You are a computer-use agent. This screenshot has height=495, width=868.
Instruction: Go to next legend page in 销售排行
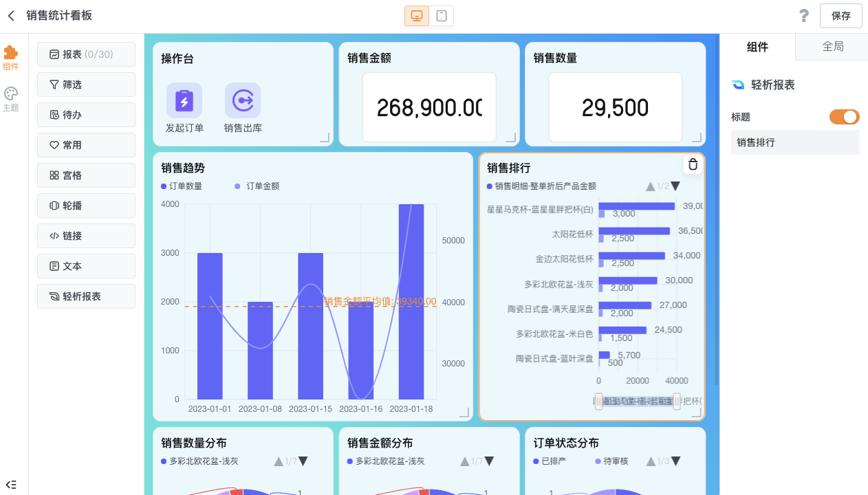pyautogui.click(x=675, y=186)
